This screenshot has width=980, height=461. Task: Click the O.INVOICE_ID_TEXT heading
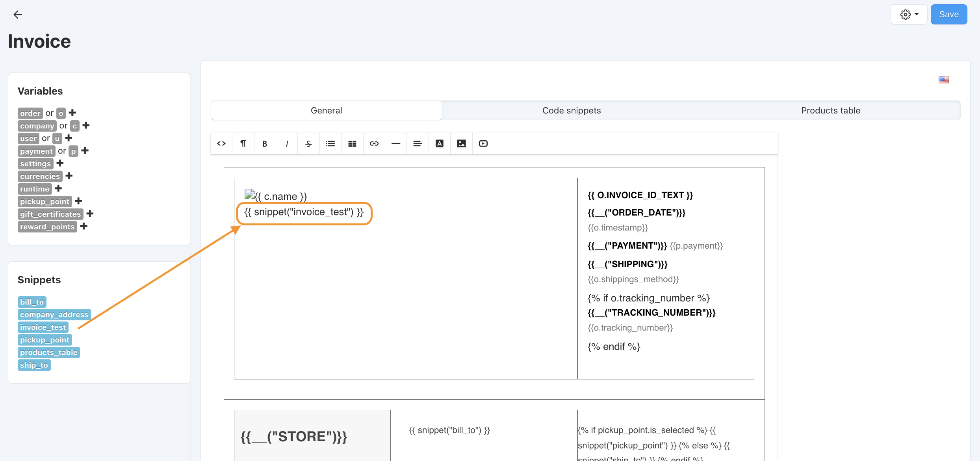tap(640, 195)
